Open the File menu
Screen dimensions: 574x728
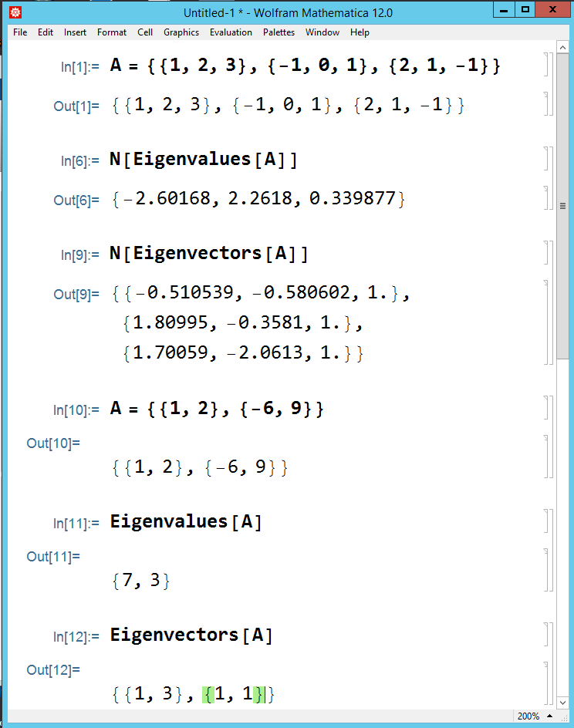point(20,32)
